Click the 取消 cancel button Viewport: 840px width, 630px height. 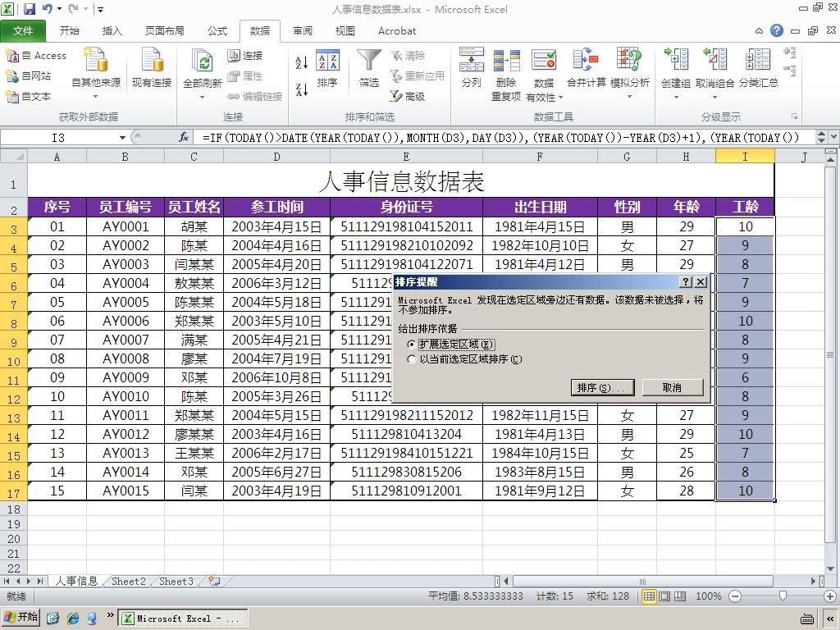pos(673,387)
